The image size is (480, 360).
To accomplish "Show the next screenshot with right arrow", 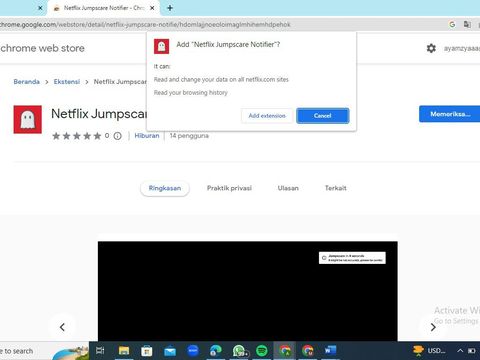I will coord(433,327).
